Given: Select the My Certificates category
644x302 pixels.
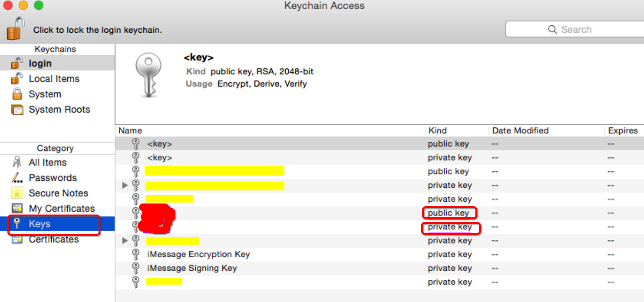Looking at the screenshot, I should pos(61,209).
